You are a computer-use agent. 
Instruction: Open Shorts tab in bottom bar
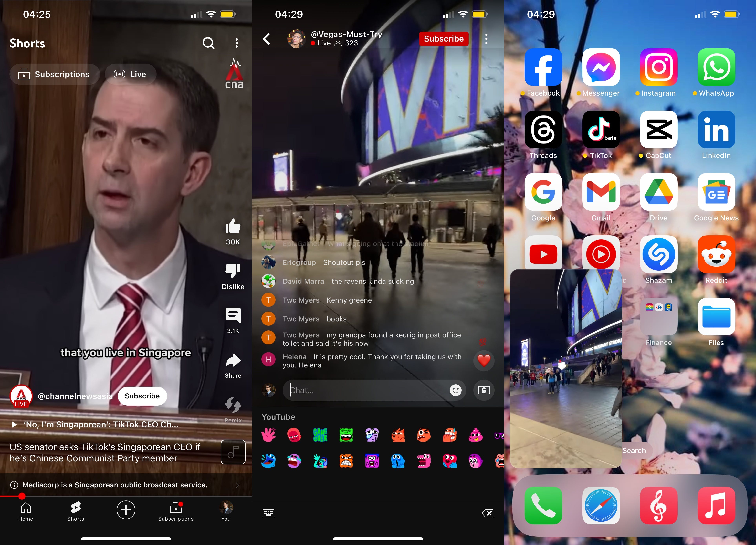click(x=76, y=511)
